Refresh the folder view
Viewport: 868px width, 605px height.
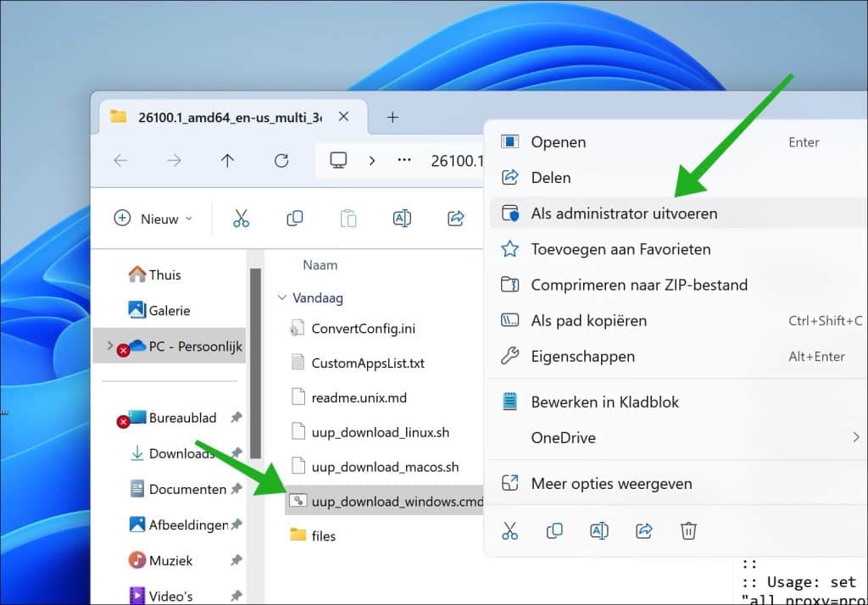coord(281,160)
